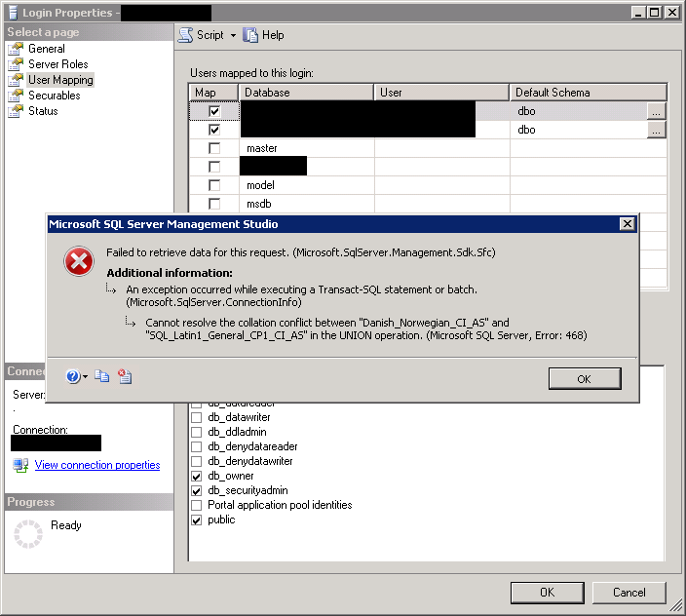Close the Login Properties window

(671, 13)
